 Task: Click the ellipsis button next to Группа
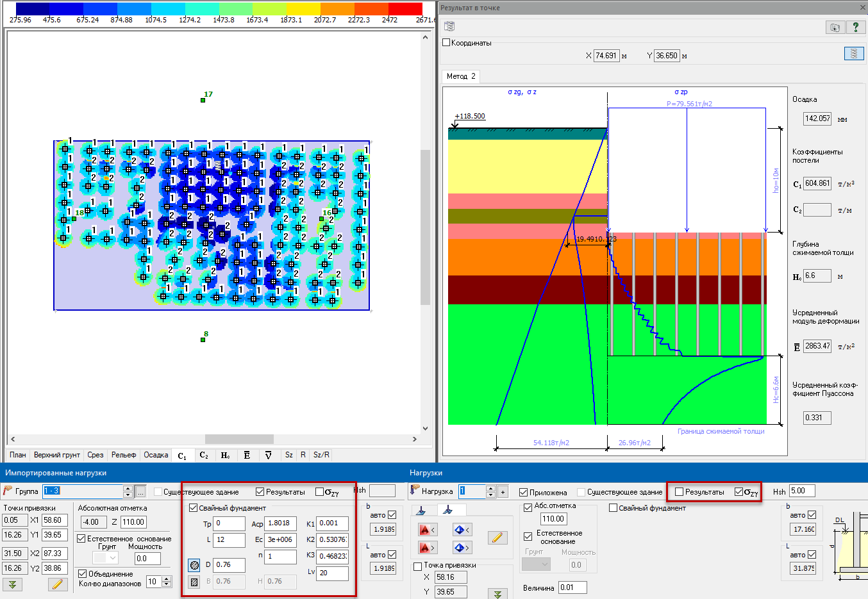(140, 491)
